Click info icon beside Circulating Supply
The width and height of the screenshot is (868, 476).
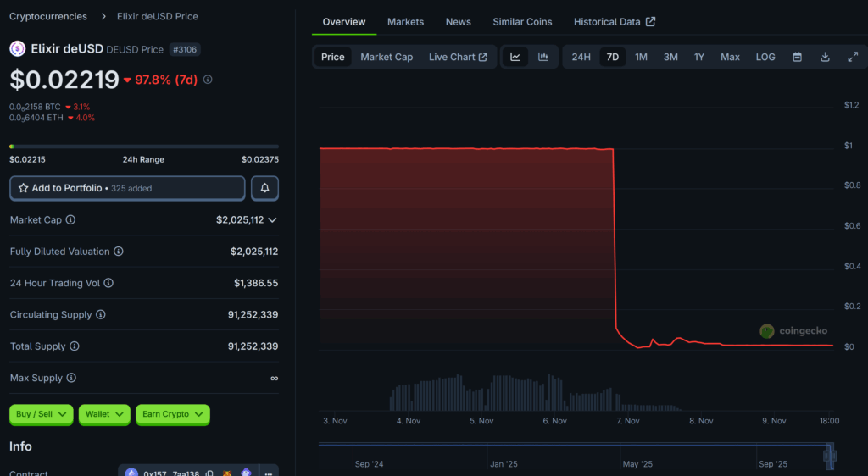pyautogui.click(x=101, y=315)
